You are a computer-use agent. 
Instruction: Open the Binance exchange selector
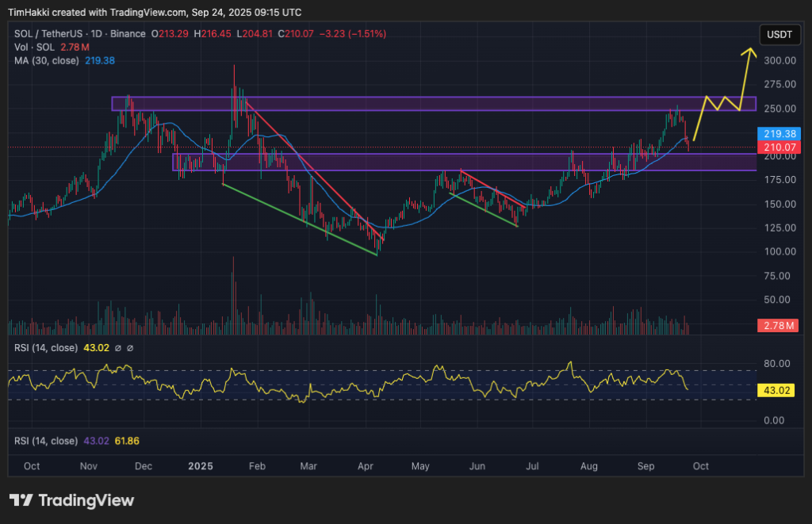coord(127,33)
